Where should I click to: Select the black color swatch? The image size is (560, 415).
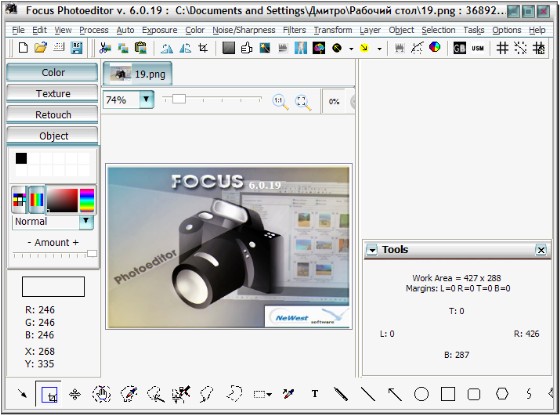point(21,159)
